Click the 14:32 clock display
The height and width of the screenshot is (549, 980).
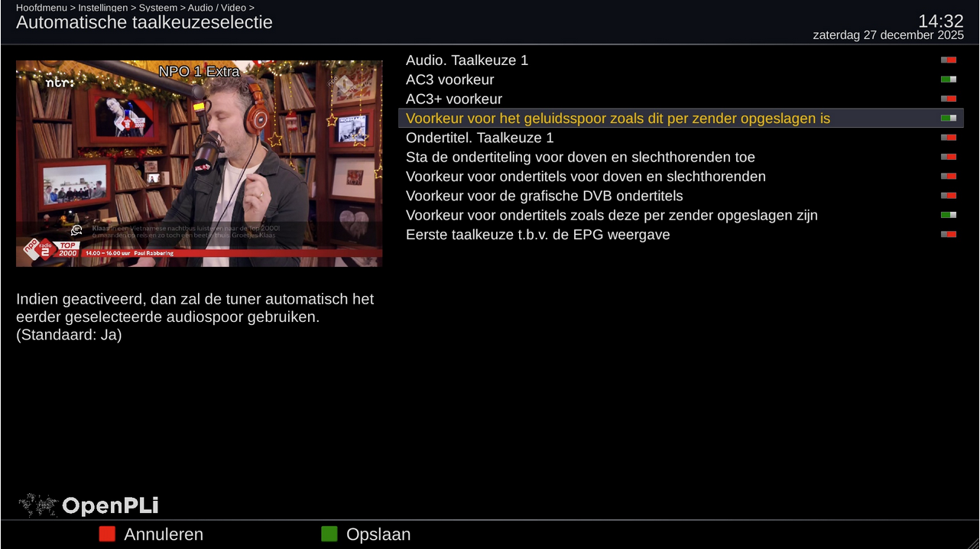pyautogui.click(x=941, y=21)
